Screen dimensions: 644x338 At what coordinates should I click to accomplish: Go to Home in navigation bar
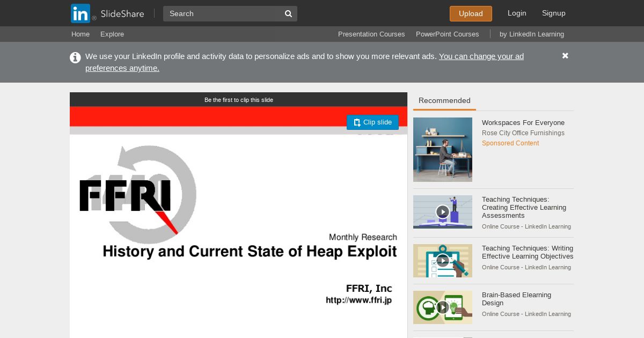pyautogui.click(x=80, y=34)
